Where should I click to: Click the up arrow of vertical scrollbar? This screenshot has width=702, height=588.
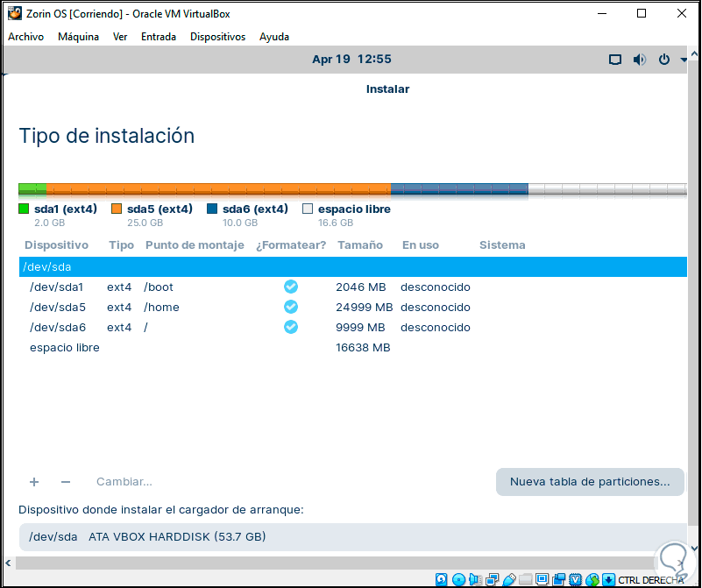[694, 54]
